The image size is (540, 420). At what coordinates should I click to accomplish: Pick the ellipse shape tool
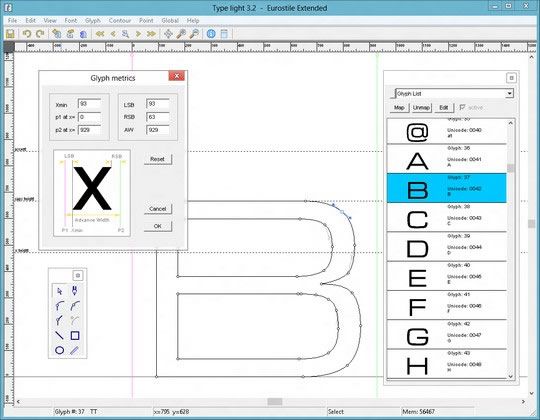tap(60, 350)
